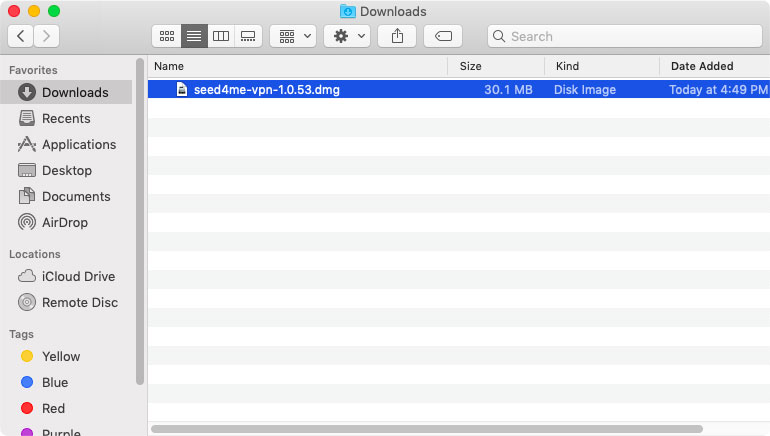
Task: Open Applications in the sidebar
Action: click(x=78, y=144)
